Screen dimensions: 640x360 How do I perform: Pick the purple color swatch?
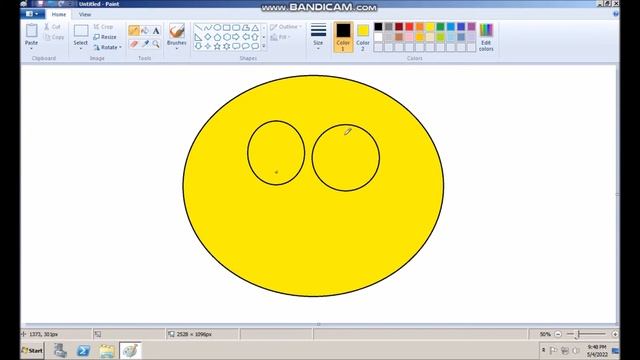tap(471, 27)
